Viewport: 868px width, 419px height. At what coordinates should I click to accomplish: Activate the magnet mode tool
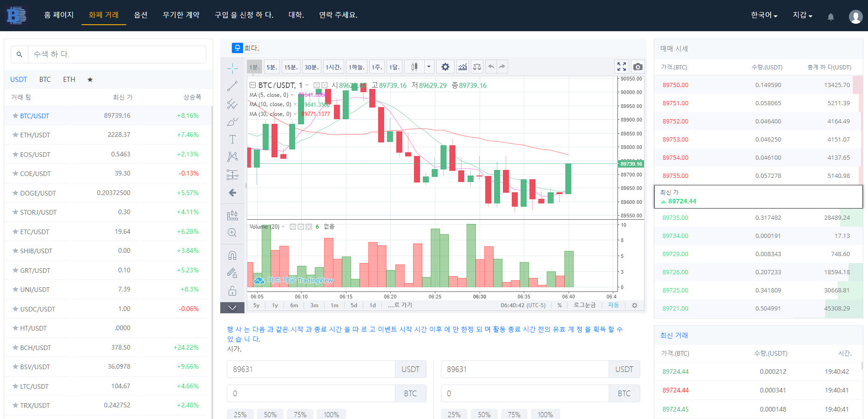coord(232,256)
